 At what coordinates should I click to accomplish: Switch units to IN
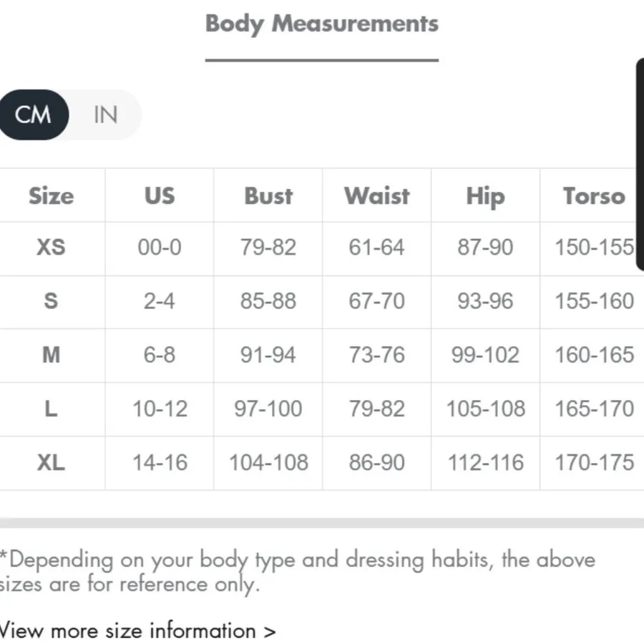(x=106, y=114)
